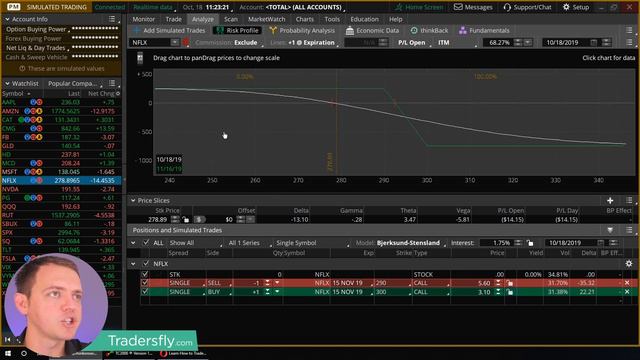Click lock icon on 5.60 price
Screen dimensions: 640x360
pyautogui.click(x=509, y=283)
